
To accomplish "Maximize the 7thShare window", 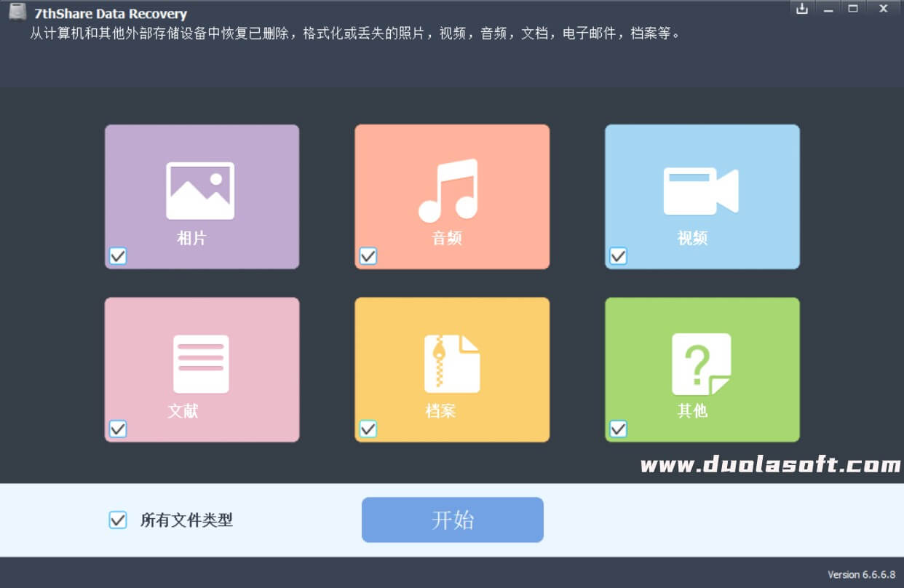I will [x=853, y=9].
